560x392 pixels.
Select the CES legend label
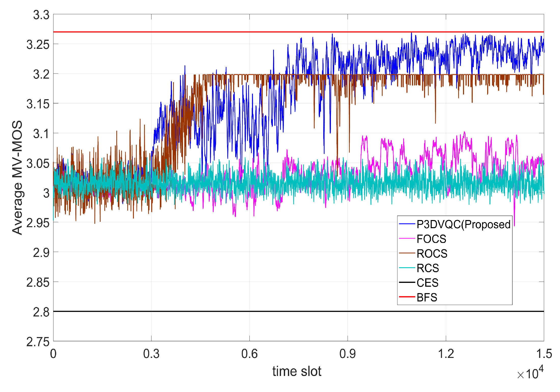[427, 283]
